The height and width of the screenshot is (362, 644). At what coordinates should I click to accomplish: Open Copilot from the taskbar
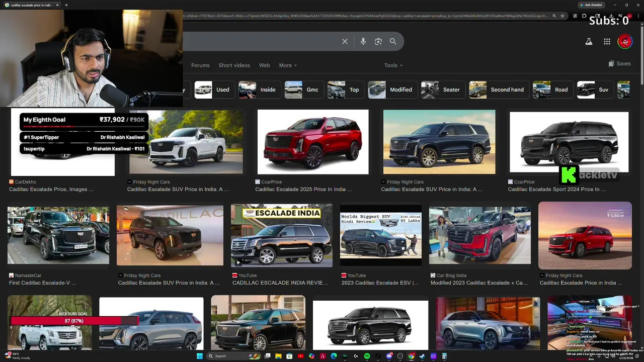(x=312, y=356)
